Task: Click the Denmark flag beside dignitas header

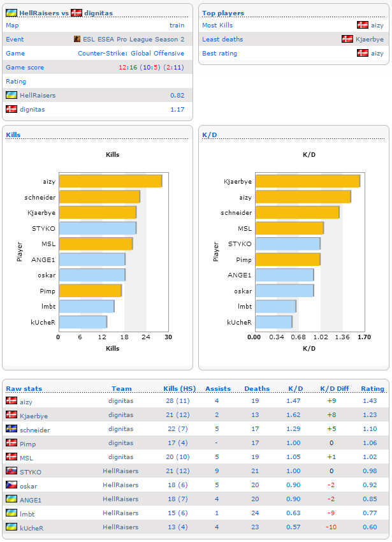Action: coord(76,13)
